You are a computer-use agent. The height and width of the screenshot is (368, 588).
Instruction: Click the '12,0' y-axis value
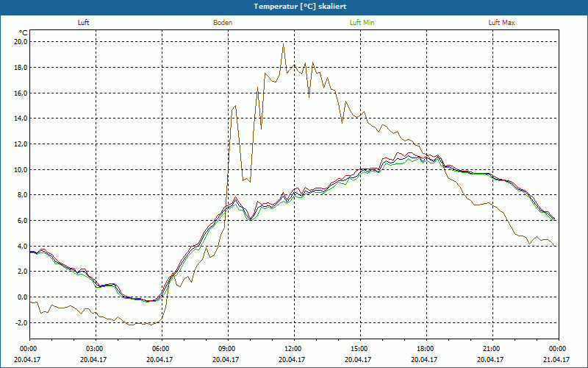tap(21, 144)
